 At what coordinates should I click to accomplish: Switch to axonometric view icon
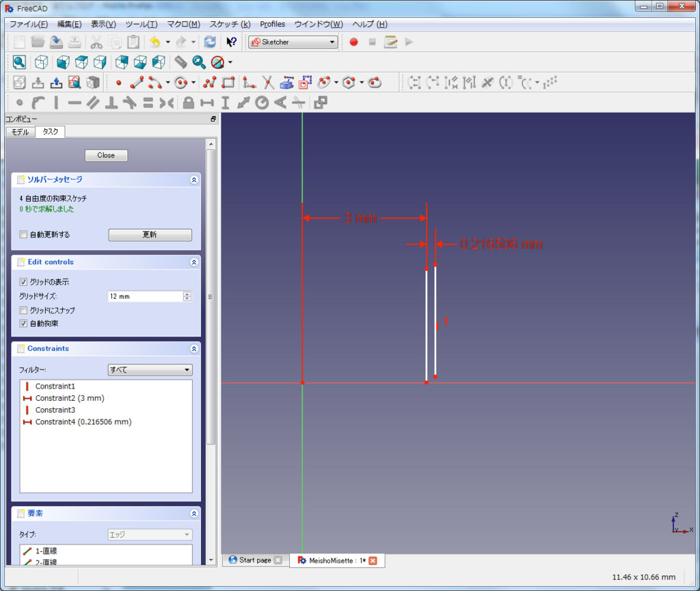tap(41, 62)
